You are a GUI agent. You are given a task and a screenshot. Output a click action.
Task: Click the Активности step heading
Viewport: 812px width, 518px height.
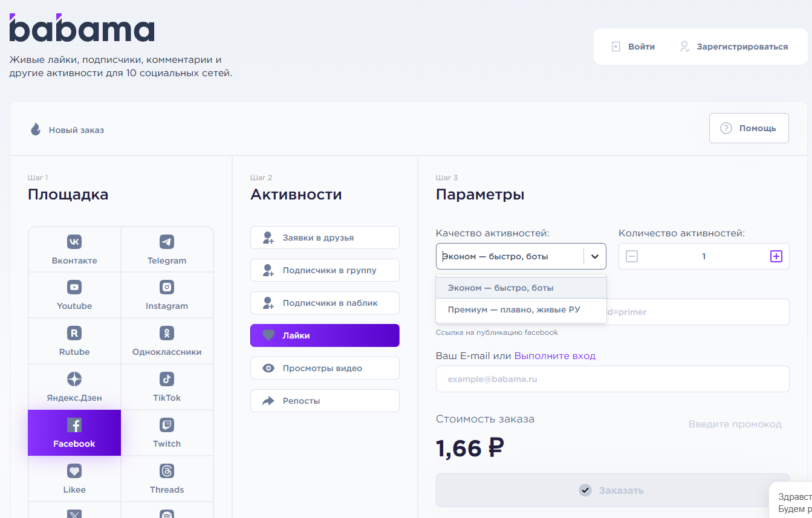point(296,195)
